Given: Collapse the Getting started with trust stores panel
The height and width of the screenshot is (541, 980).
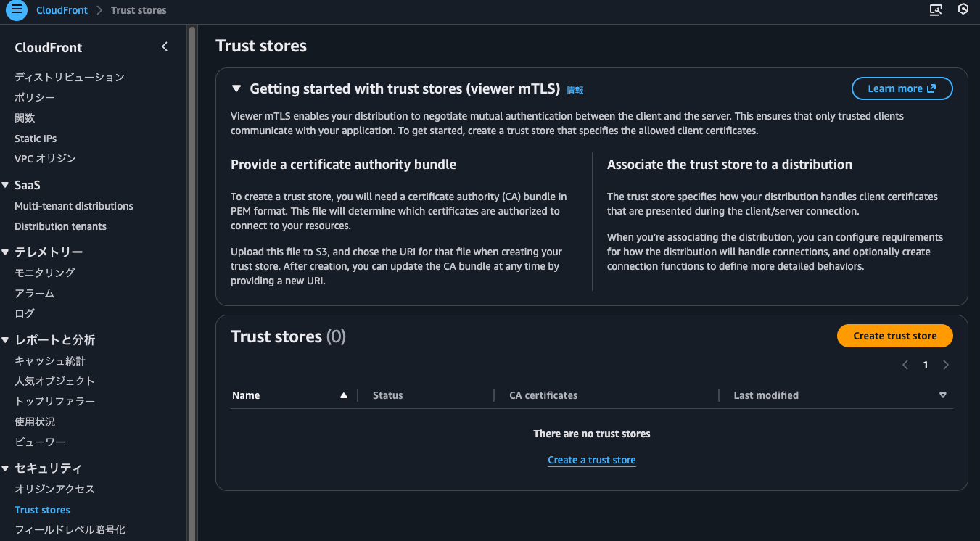Looking at the screenshot, I should coord(236,87).
